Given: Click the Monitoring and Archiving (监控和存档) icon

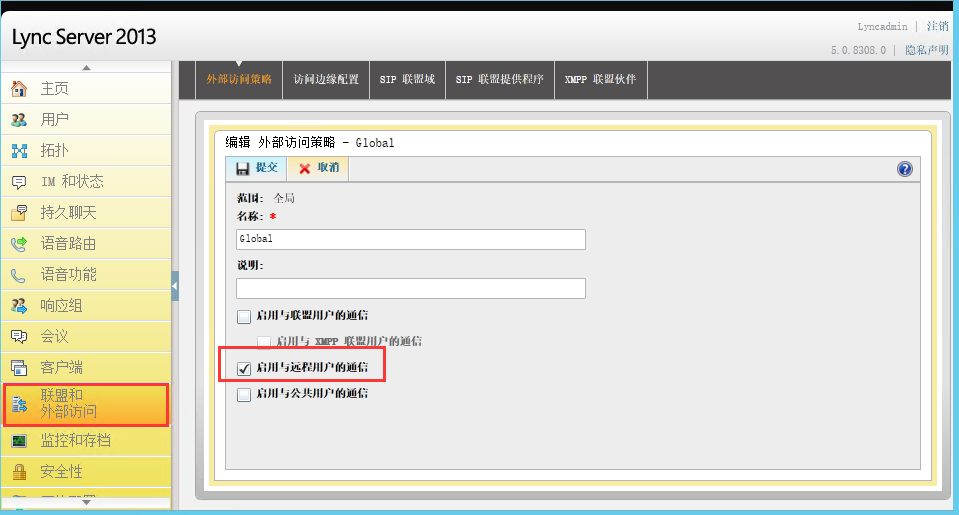Looking at the screenshot, I should [x=19, y=441].
